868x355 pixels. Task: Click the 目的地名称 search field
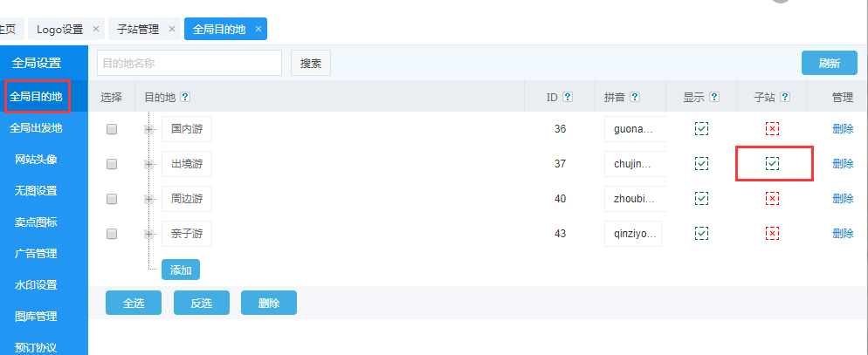[189, 63]
